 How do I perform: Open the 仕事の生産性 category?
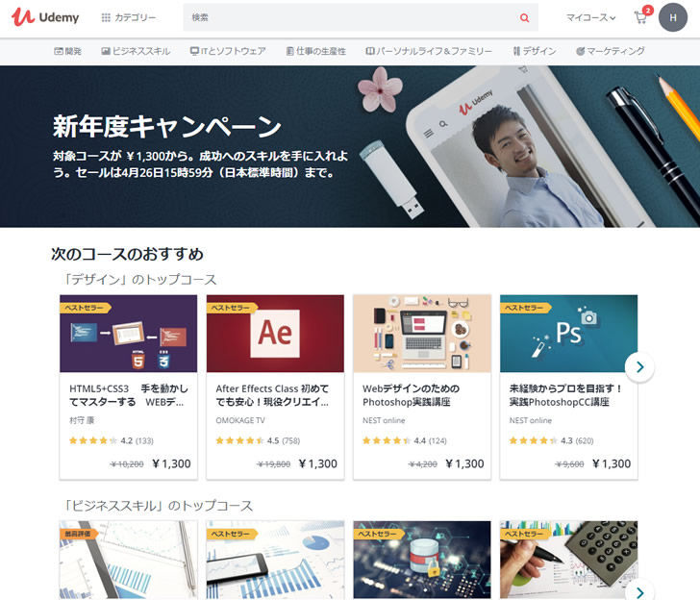tap(316, 51)
